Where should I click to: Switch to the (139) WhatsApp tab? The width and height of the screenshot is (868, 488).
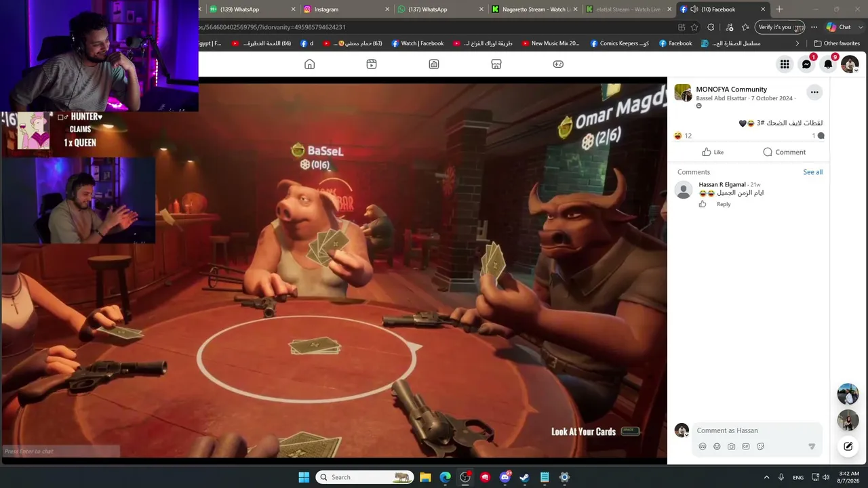coord(252,9)
